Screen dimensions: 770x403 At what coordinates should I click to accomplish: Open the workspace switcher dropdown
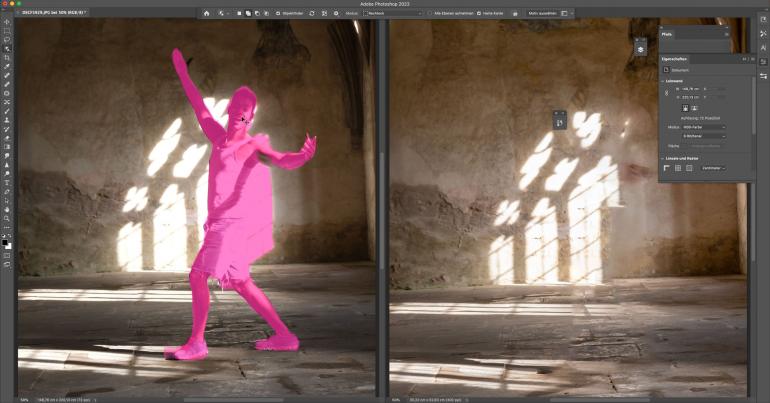coord(568,13)
